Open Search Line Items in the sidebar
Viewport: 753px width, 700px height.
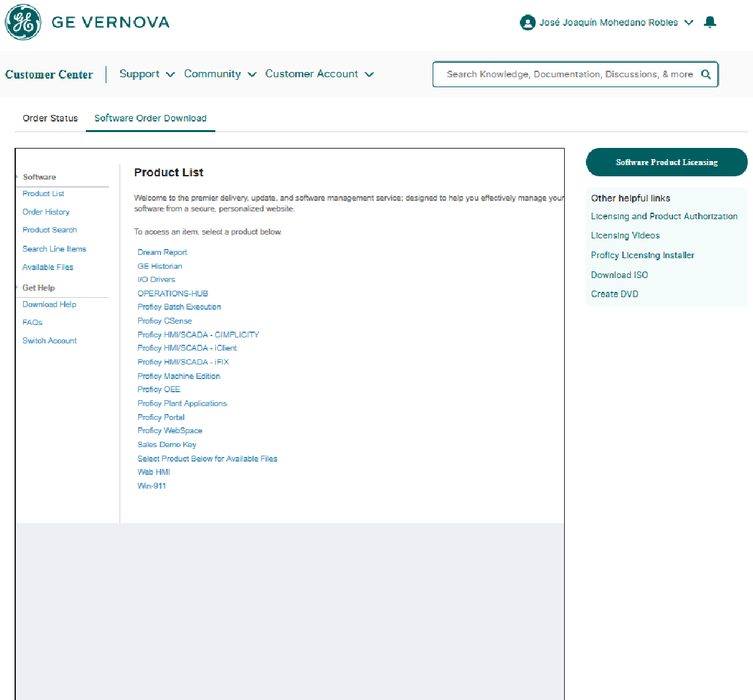[54, 249]
